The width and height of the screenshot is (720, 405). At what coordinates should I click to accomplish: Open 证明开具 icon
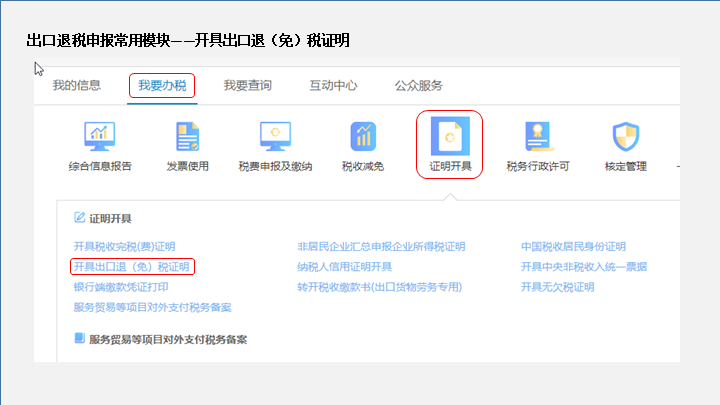point(450,136)
